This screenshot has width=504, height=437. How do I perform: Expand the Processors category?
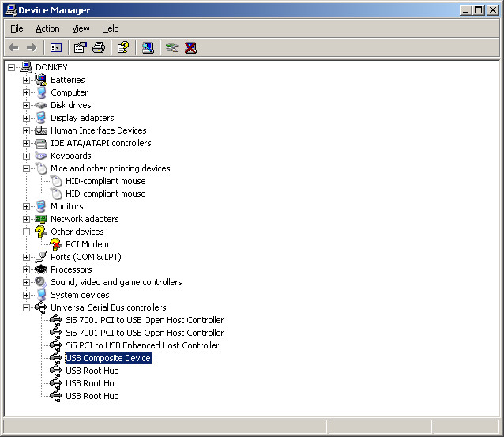pyautogui.click(x=26, y=269)
